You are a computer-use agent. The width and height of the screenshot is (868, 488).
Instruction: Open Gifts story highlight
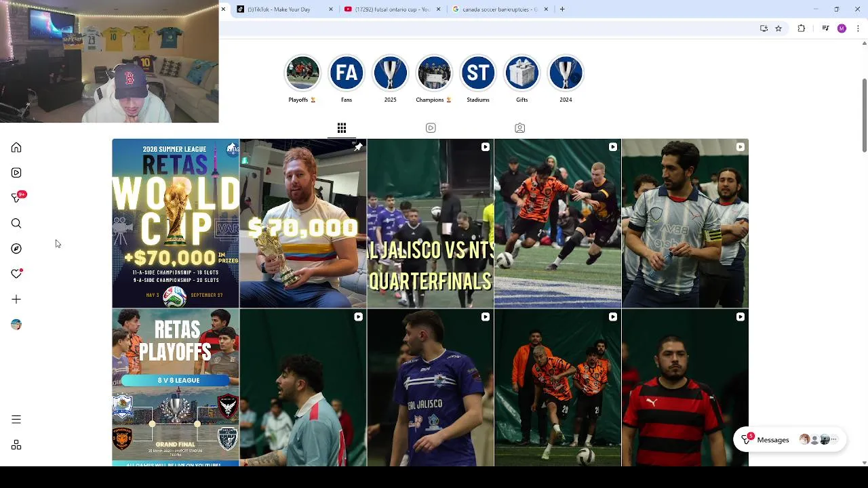521,73
